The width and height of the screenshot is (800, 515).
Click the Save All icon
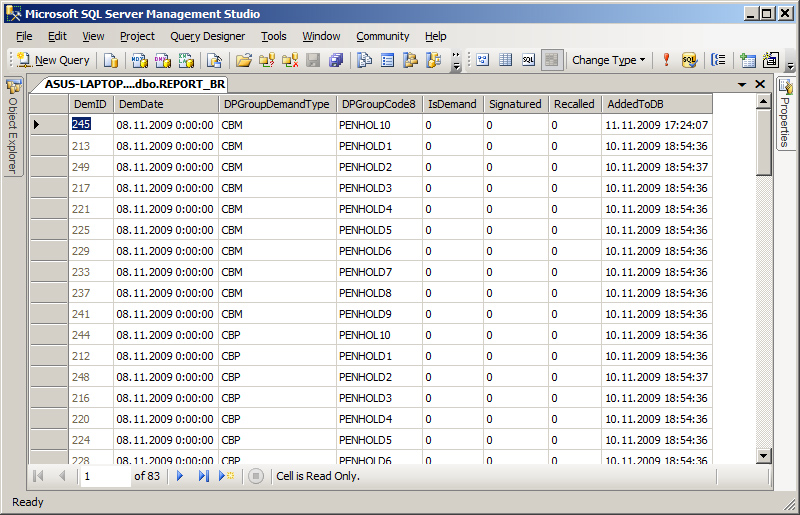click(x=336, y=60)
